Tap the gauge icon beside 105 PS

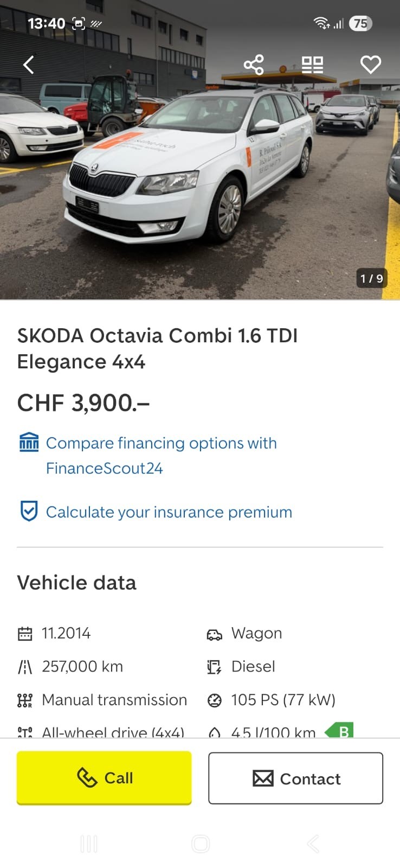click(x=215, y=700)
